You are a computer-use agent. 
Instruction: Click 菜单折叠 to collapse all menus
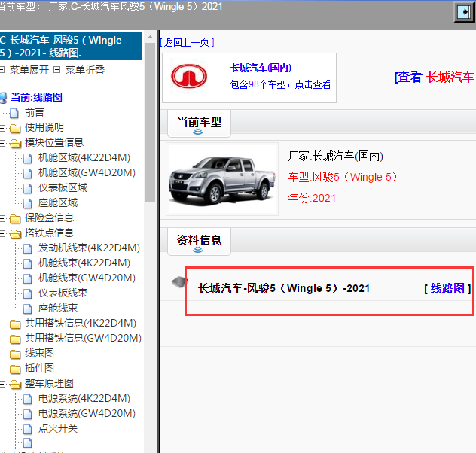[85, 70]
